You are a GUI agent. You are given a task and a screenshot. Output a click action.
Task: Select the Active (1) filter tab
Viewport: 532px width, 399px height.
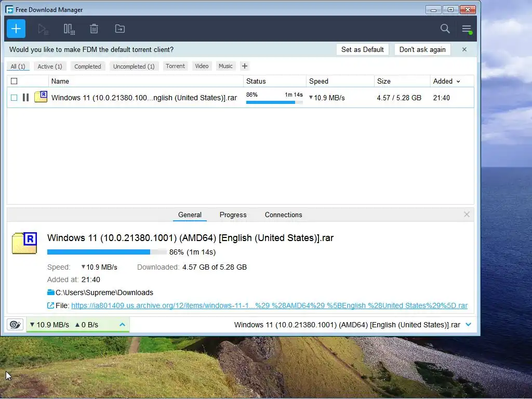click(50, 66)
